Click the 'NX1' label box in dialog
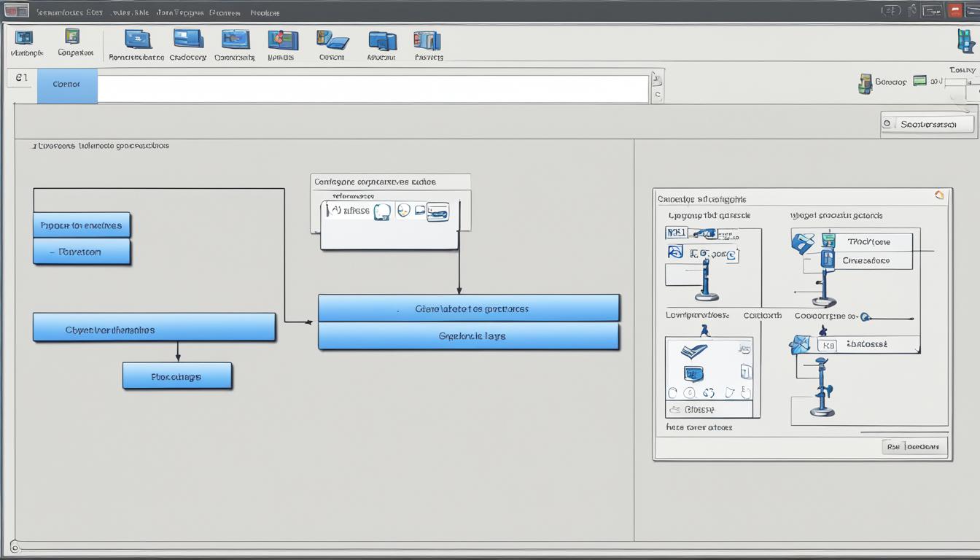 [x=677, y=233]
